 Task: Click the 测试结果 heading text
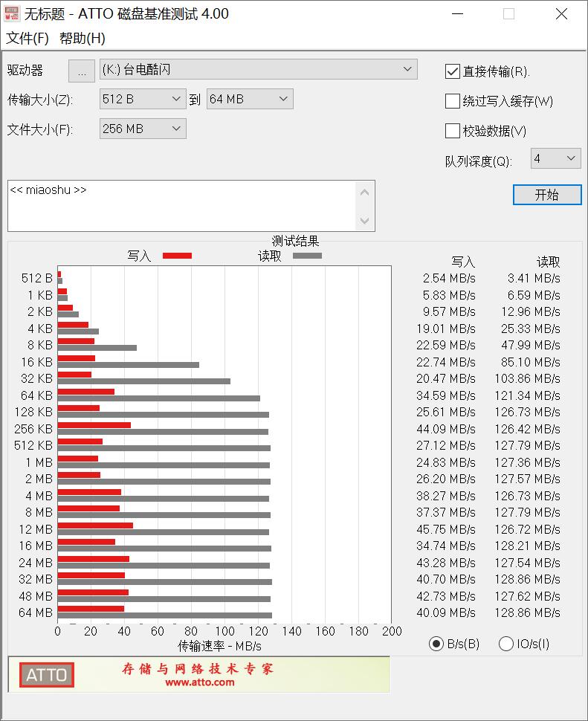click(295, 241)
